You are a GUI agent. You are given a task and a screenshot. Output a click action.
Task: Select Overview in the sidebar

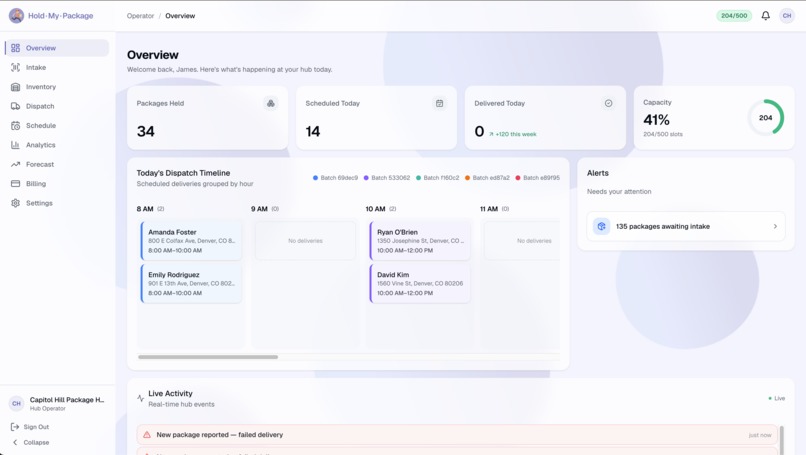coord(58,48)
